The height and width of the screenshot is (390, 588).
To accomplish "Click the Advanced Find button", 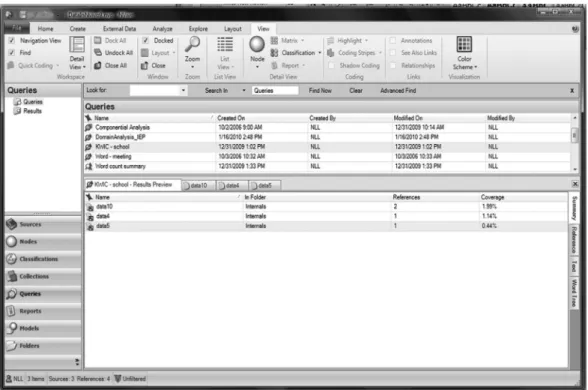I will click(398, 90).
